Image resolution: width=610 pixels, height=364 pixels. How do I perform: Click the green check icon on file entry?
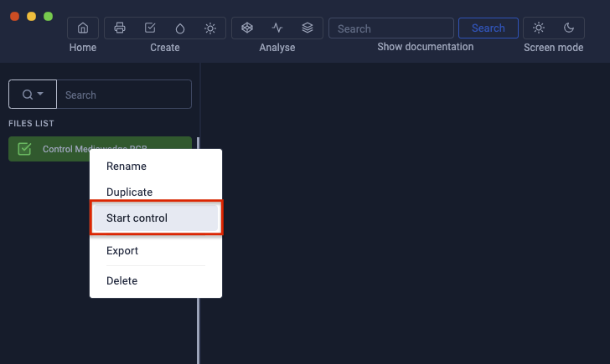coord(24,149)
